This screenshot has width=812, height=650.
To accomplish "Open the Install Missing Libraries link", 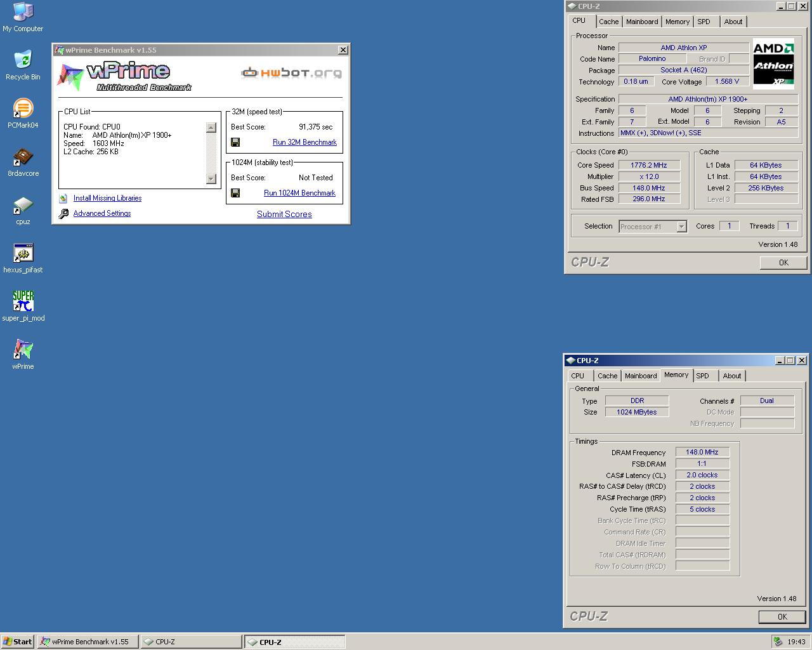I will 107,198.
